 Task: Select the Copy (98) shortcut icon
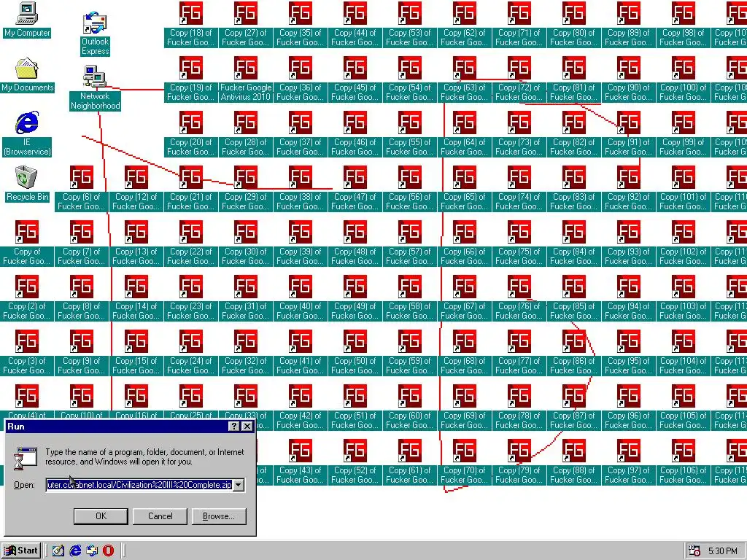[683, 25]
